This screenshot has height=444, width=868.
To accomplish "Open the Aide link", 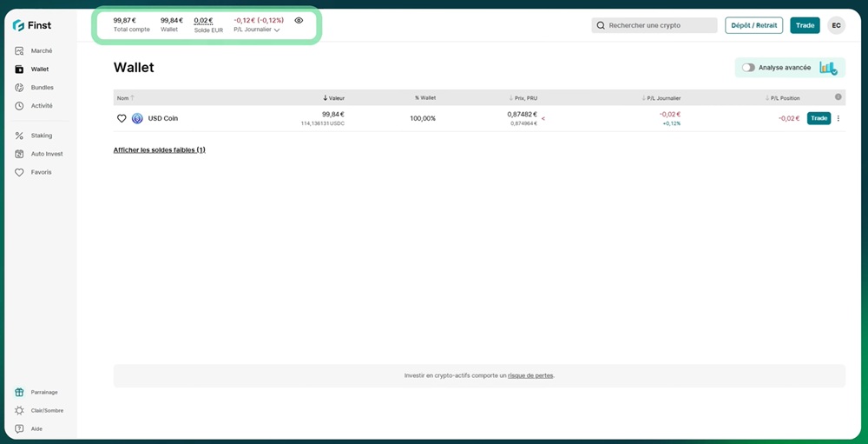I will coord(36,429).
